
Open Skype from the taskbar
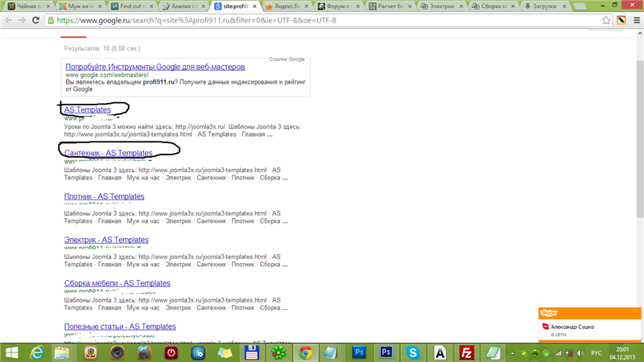click(x=413, y=353)
